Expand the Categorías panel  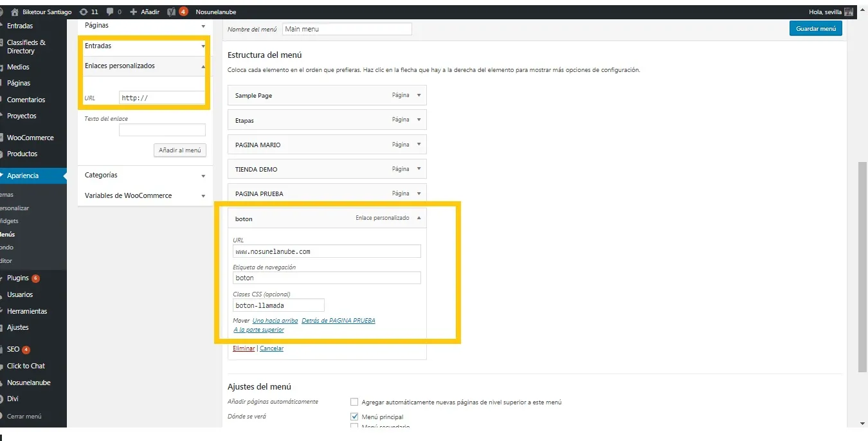click(203, 175)
